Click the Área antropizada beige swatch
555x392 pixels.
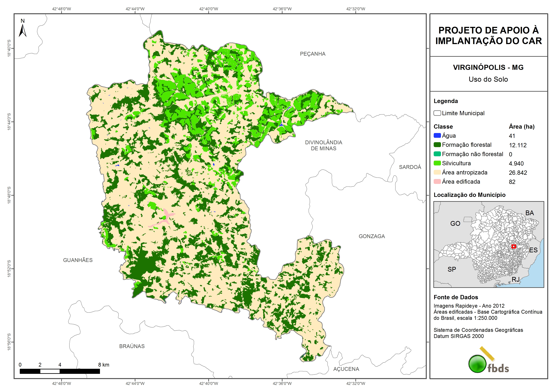pyautogui.click(x=437, y=172)
